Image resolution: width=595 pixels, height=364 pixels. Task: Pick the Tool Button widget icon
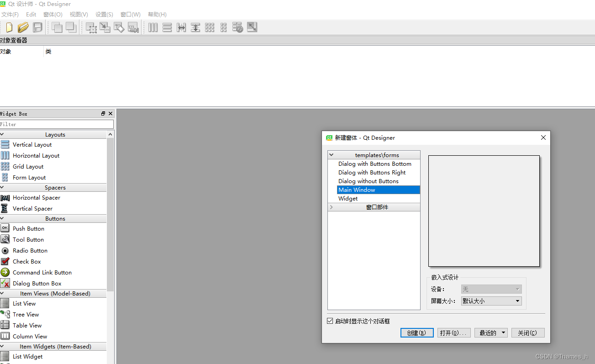5,239
